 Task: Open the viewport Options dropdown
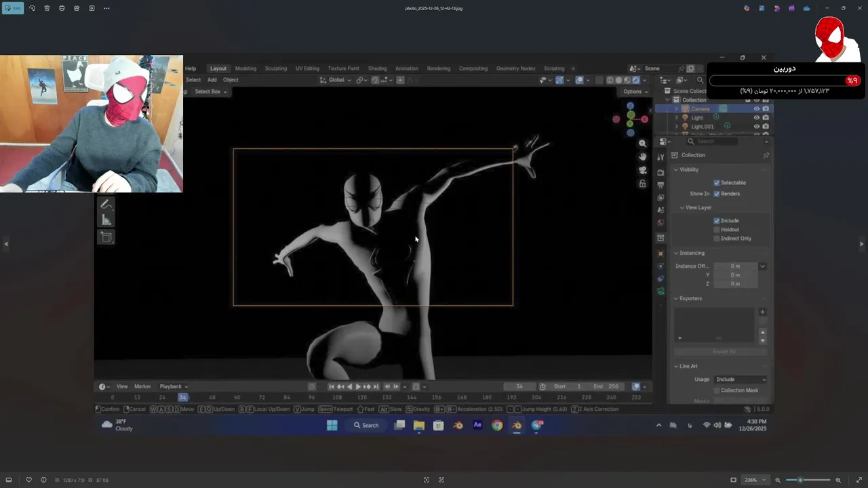click(635, 91)
